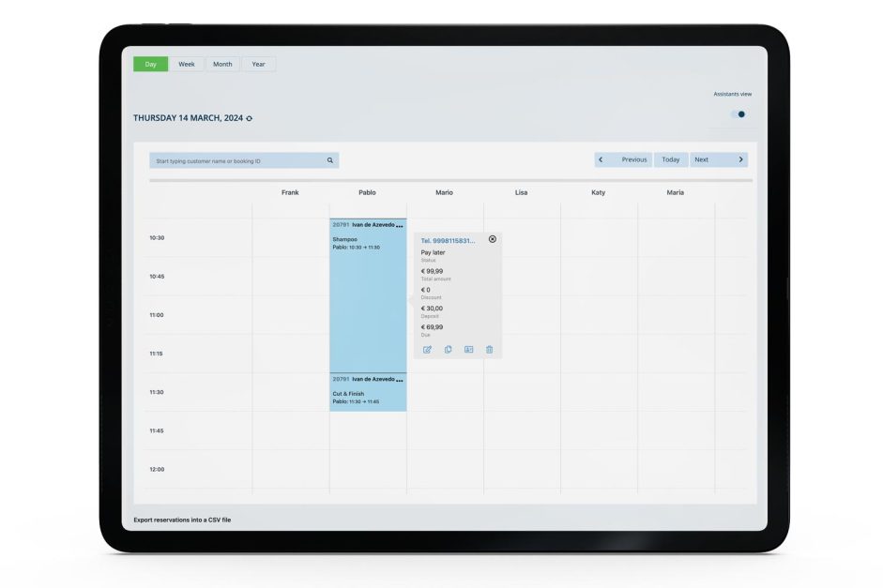
Task: Click the customer name search field
Action: click(x=235, y=159)
